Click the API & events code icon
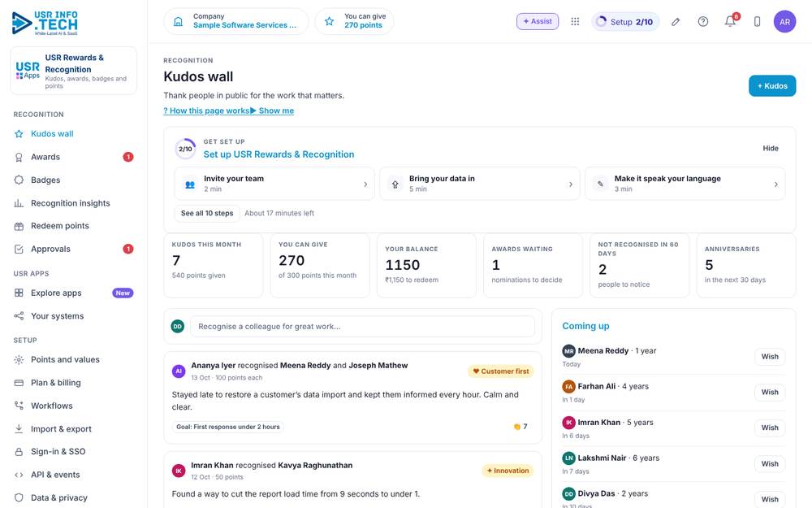The width and height of the screenshot is (812, 508). coord(19,475)
